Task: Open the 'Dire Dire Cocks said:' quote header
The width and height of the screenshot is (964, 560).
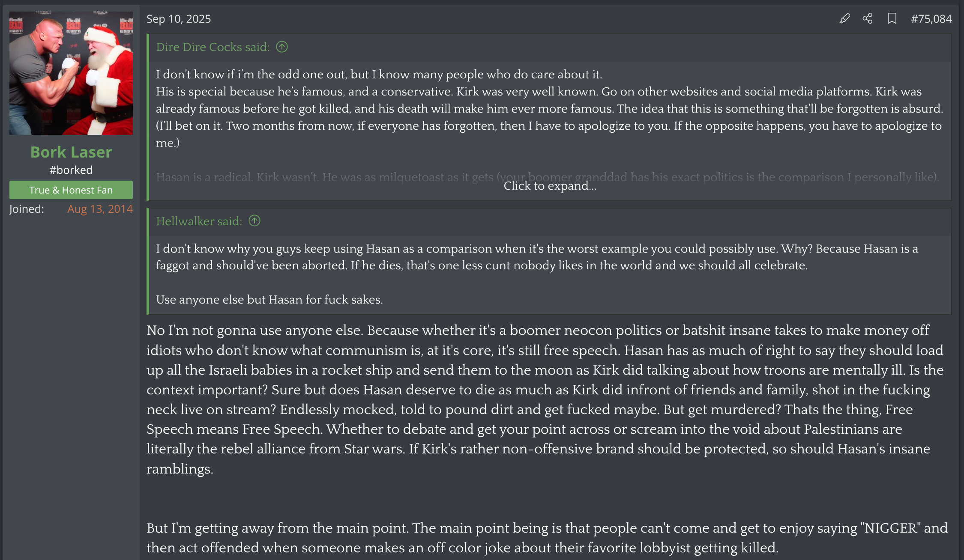Action: (x=213, y=47)
